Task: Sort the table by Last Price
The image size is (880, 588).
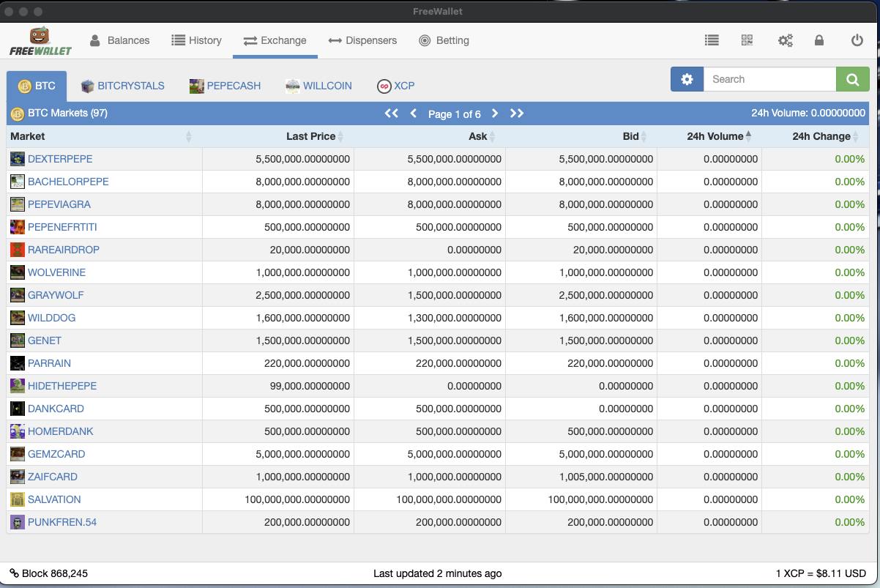Action: click(278, 136)
